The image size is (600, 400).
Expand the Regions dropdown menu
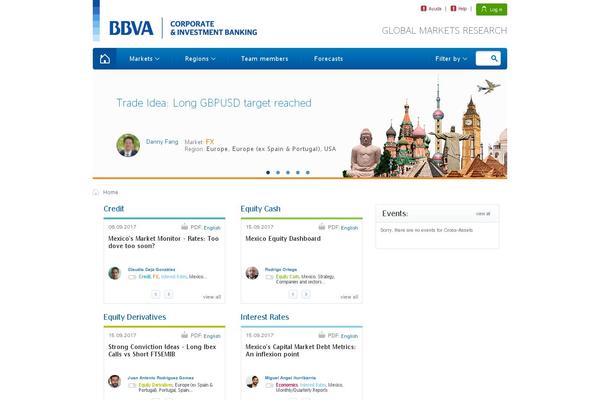(200, 59)
